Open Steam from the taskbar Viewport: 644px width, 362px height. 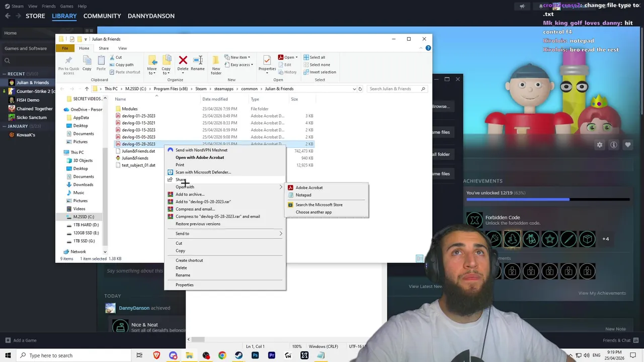click(238, 355)
